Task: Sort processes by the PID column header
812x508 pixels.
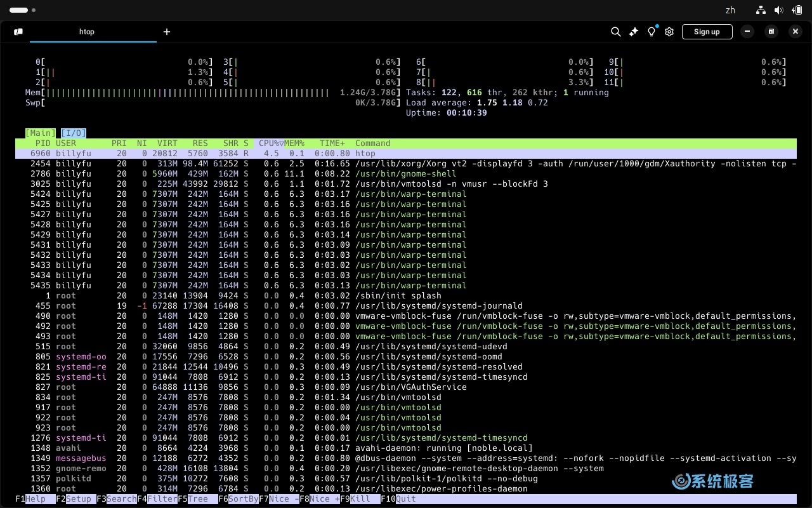Action: coord(43,144)
